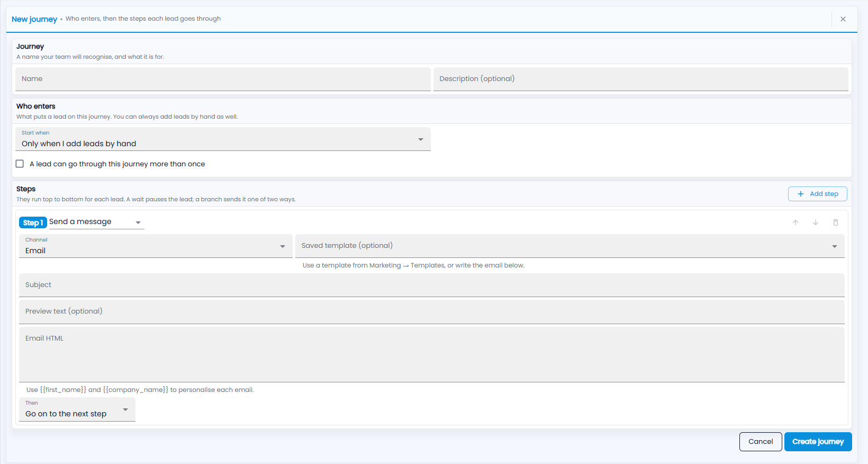Focus the Subject field
The image size is (868, 464).
point(431,285)
